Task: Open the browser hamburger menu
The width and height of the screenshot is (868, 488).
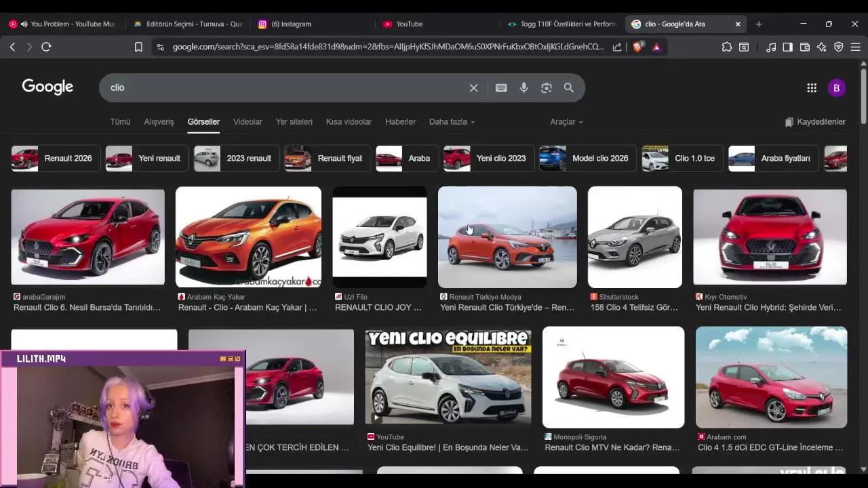Action: 856,47
